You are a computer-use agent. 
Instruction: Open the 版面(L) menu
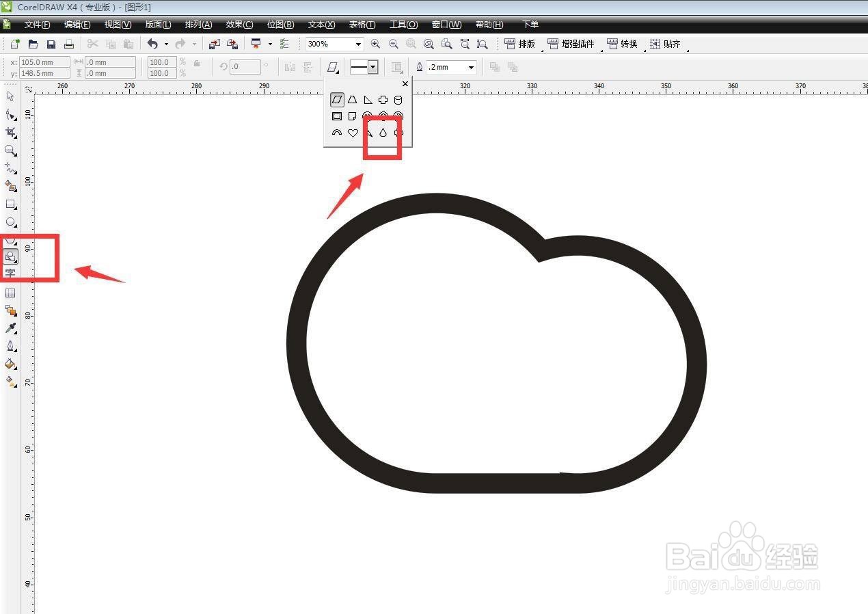coord(158,25)
